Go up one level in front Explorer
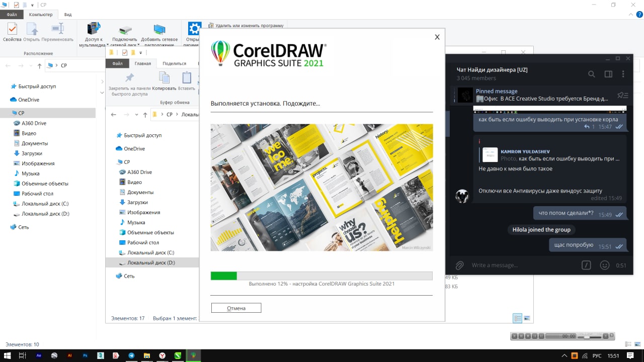Screen dimensions: 644x362 pyautogui.click(x=145, y=115)
